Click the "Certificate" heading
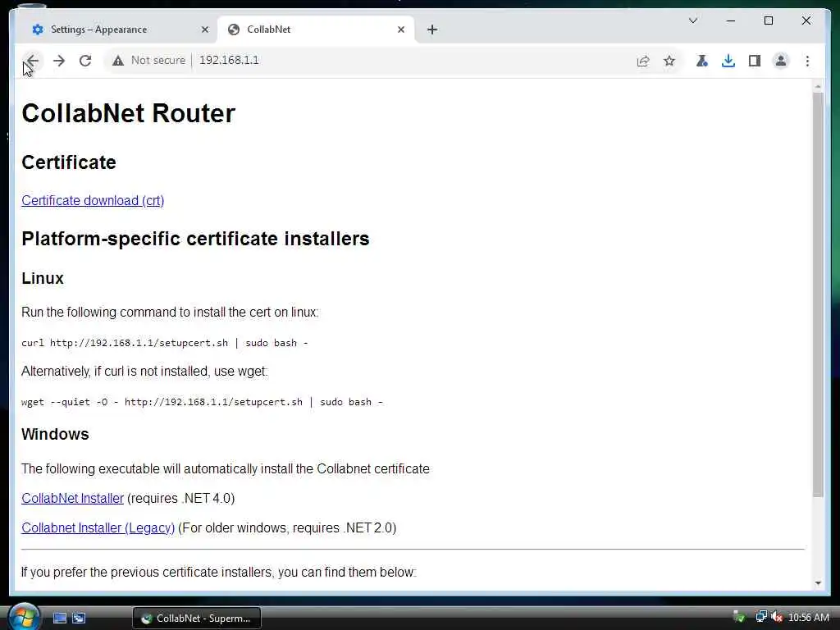 69,162
